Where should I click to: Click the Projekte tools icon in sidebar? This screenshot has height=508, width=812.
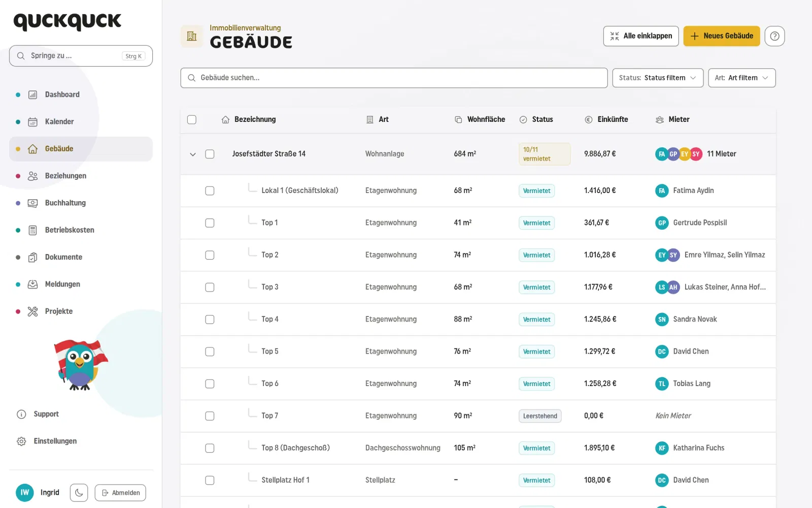32,311
